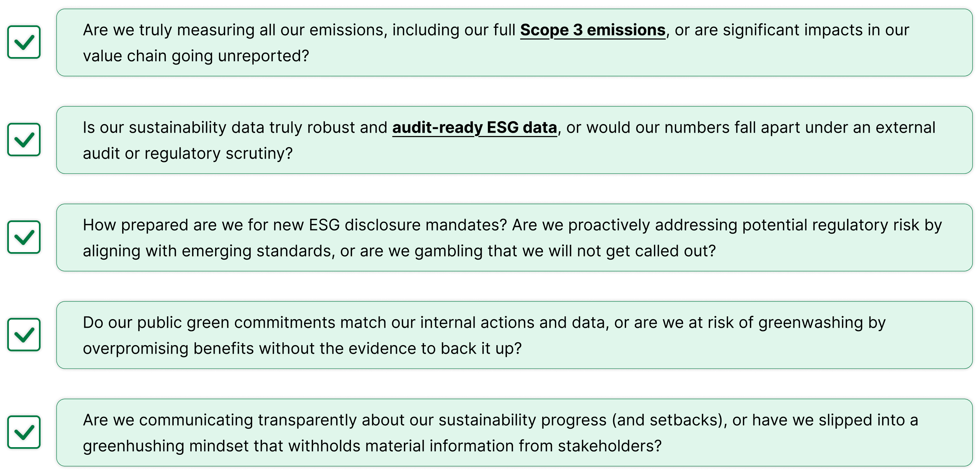Click the card about public green commitments
This screenshot has height=476, width=980.
514,335
